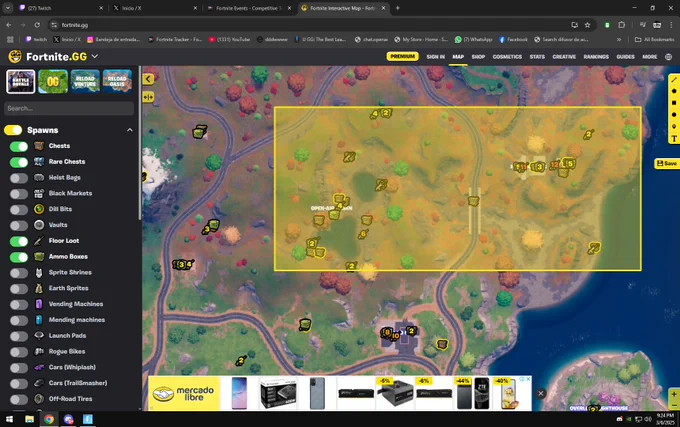Open the WhatsApp bookmark
This screenshot has width=680, height=427.
coord(473,39)
